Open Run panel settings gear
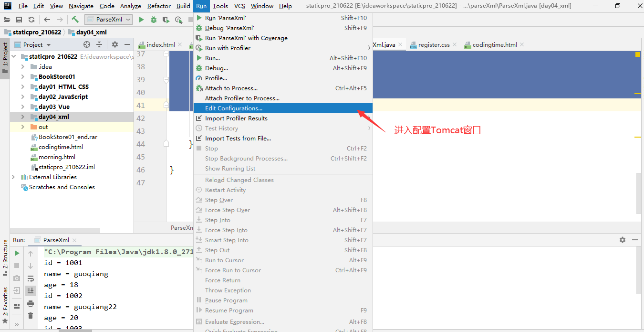Viewport: 644px width, 332px height. [x=622, y=240]
